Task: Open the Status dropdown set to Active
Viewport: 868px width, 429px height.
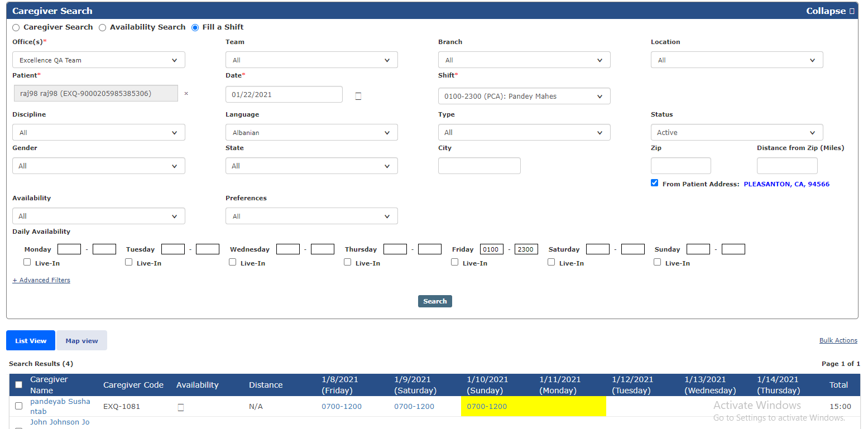Action: coord(736,133)
